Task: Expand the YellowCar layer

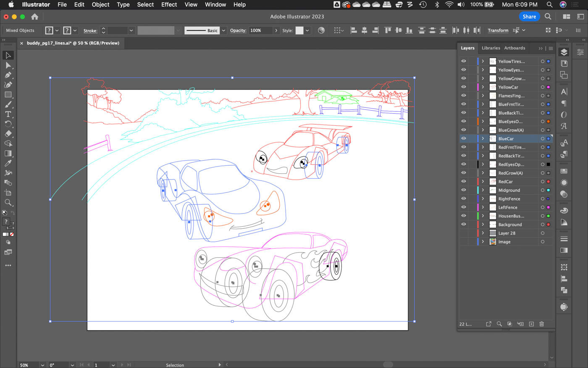Action: [x=483, y=87]
